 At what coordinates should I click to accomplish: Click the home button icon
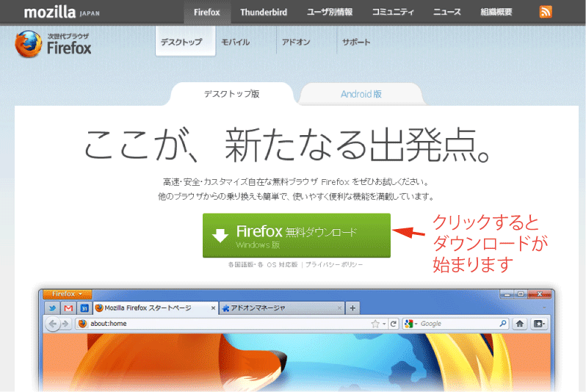point(519,324)
